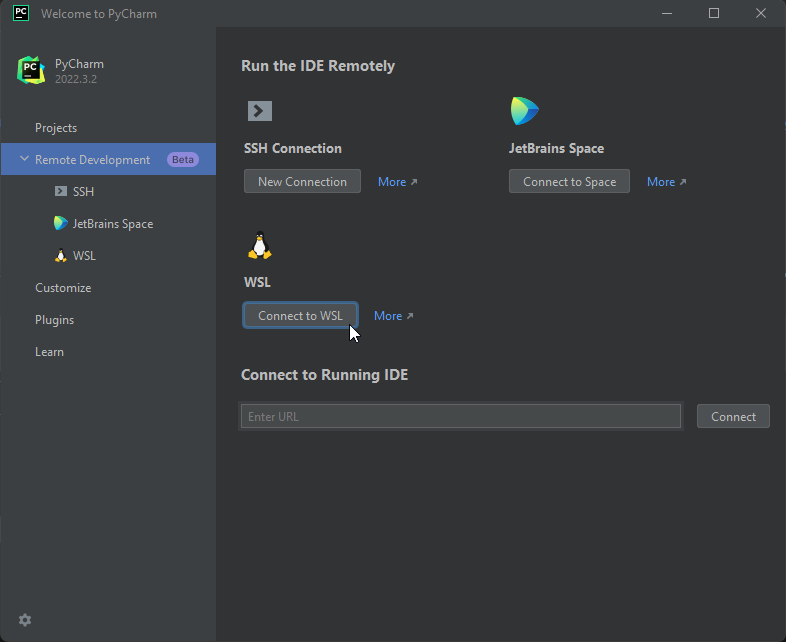Click the SSH terminal icon in sidebar
The height and width of the screenshot is (642, 786).
coord(61,191)
